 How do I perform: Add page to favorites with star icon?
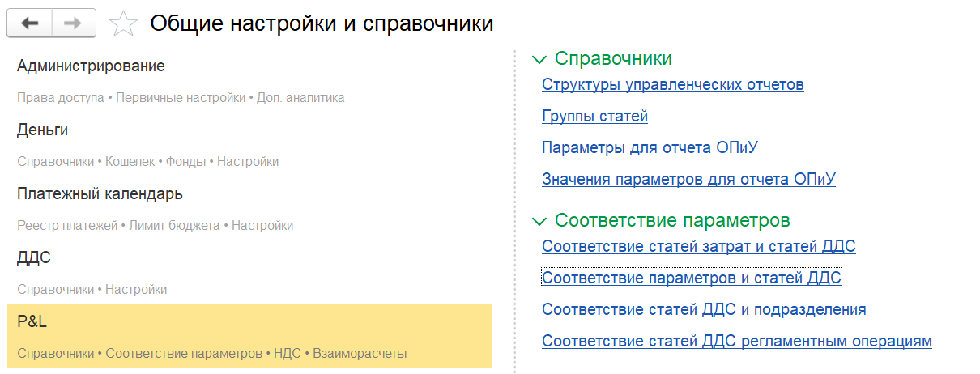123,23
